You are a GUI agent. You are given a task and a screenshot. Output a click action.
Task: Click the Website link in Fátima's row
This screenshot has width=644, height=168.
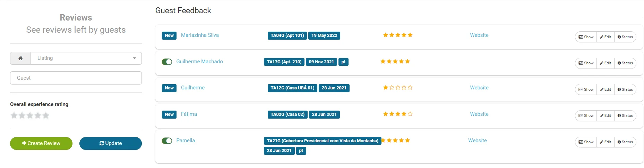479,114
